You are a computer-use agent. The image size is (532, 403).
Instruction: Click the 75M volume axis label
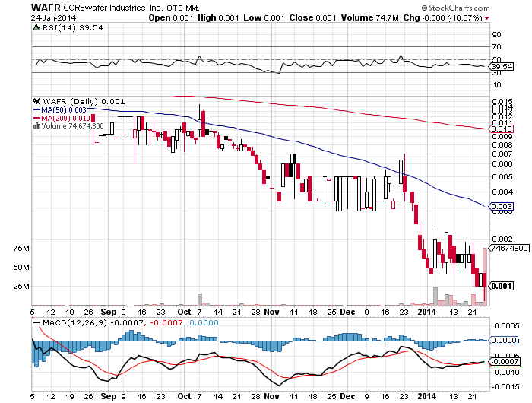point(21,248)
